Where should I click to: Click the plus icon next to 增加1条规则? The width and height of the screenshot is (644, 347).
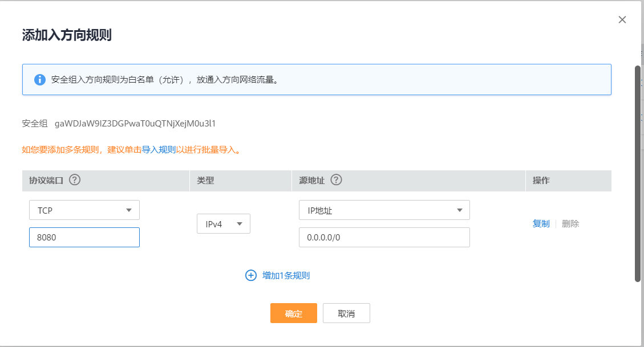pyautogui.click(x=251, y=275)
